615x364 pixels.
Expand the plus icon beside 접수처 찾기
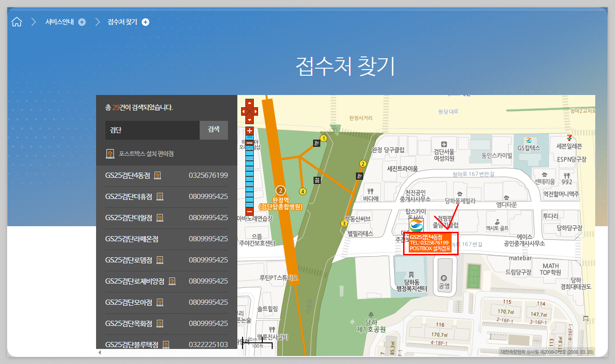click(x=146, y=22)
